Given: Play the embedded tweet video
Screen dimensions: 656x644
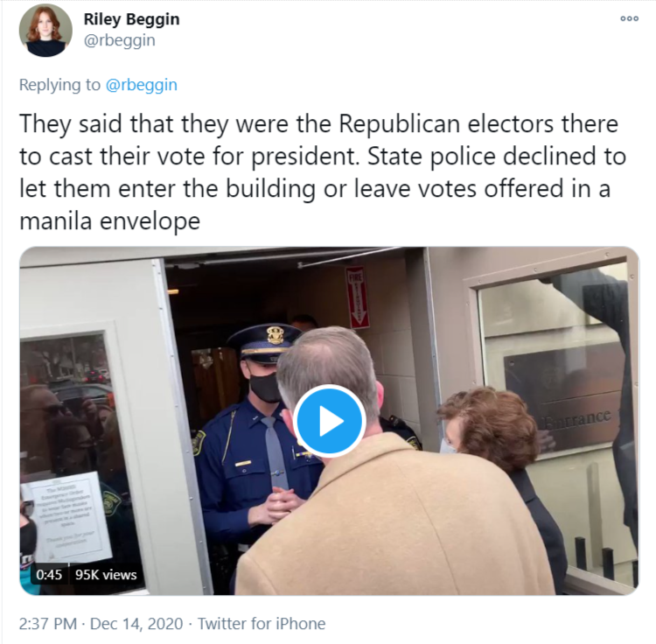Looking at the screenshot, I should point(329,421).
